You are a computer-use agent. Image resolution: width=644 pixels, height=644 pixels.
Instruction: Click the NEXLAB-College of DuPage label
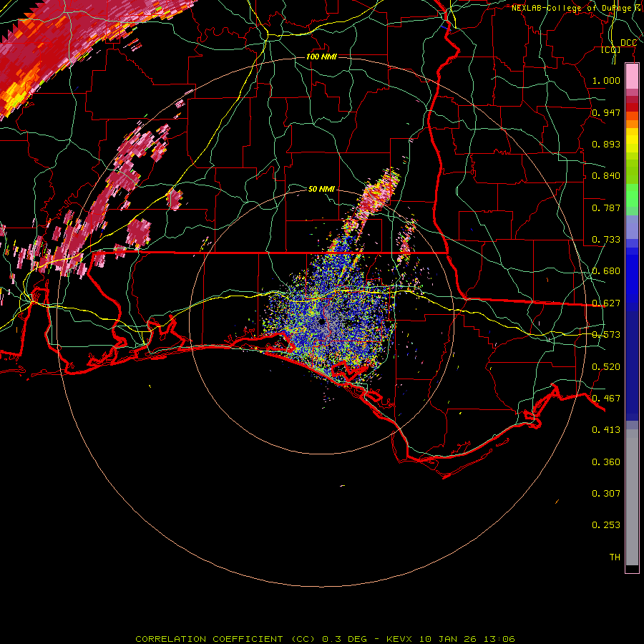[x=576, y=8]
